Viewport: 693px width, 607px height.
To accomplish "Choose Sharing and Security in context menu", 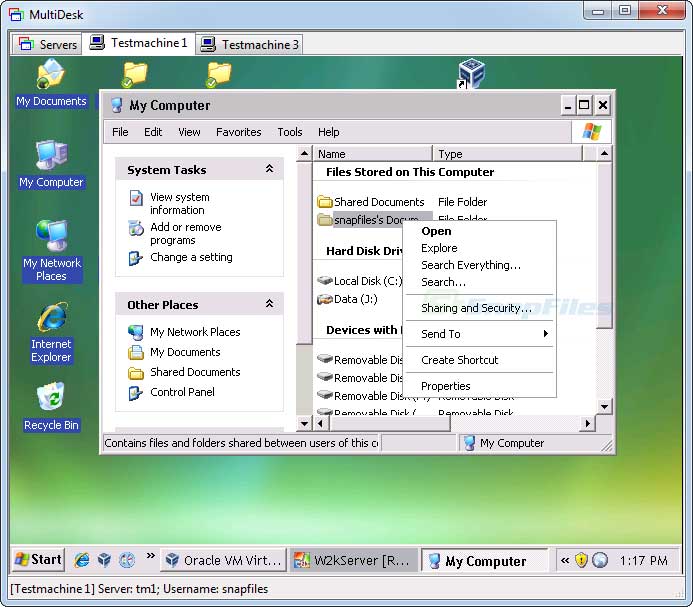I will click(x=480, y=308).
